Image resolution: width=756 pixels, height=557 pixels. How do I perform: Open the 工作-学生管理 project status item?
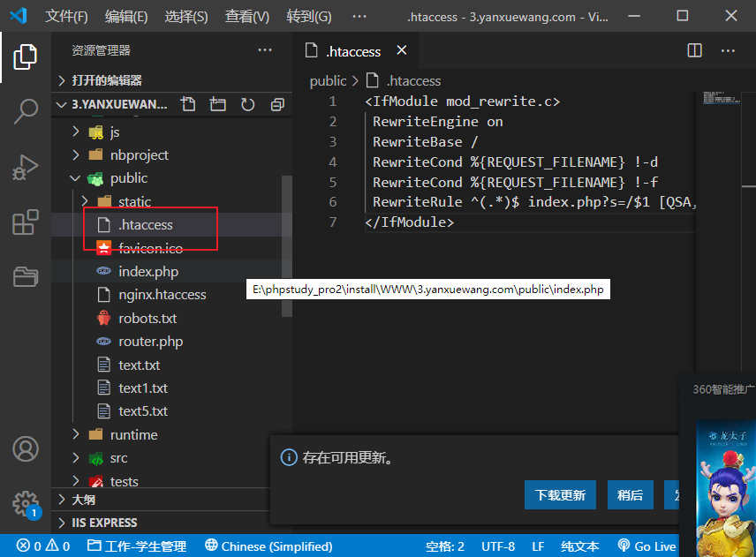click(137, 546)
